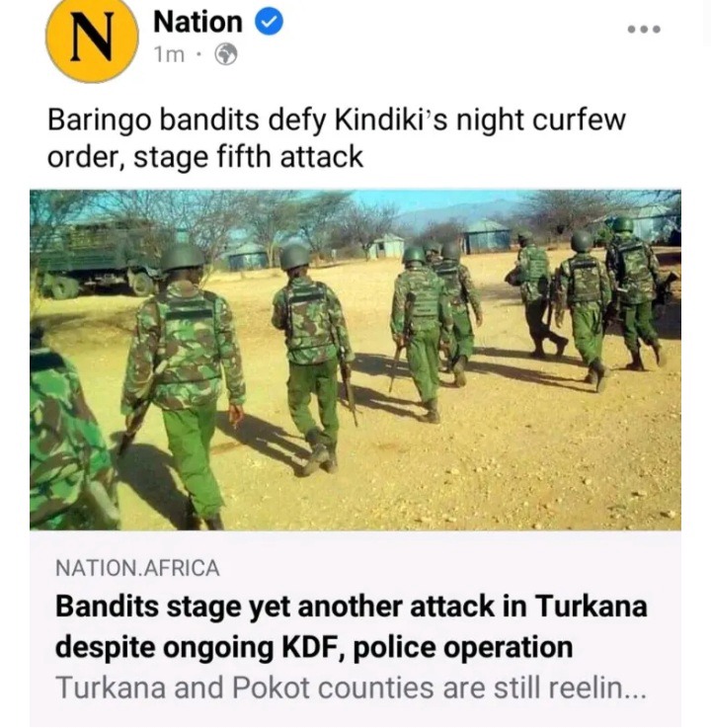Click the NATION.AFRICA source domain label

[x=137, y=568]
